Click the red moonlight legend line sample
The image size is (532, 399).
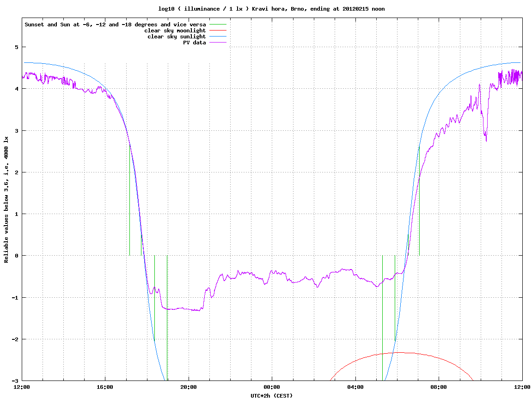point(218,31)
